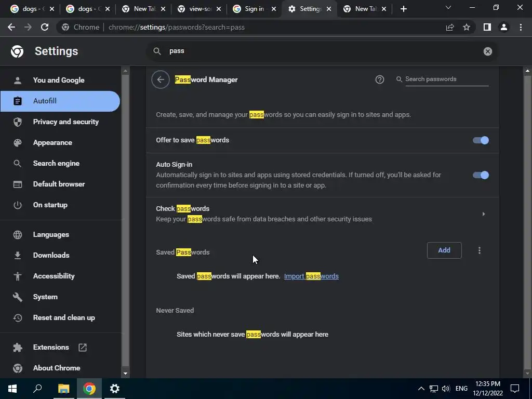Open the network icon in system tray
532x399 pixels.
click(x=434, y=389)
